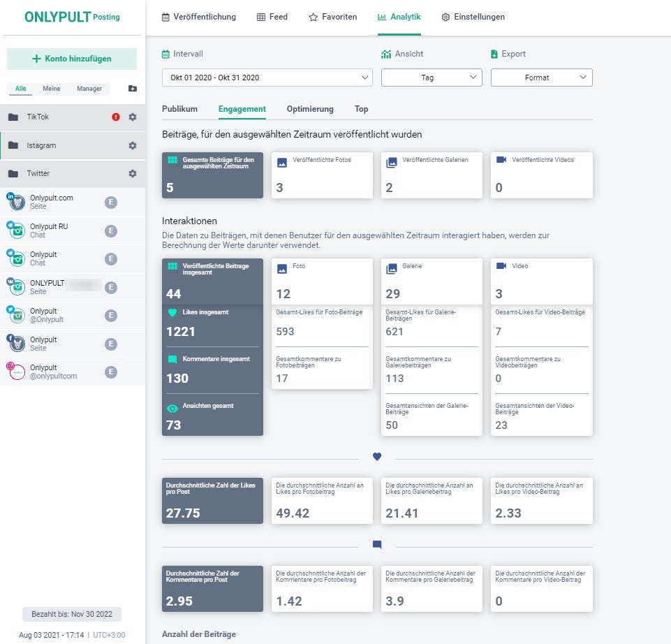This screenshot has height=644, width=671.
Task: Open Twitter folder settings gear
Action: pyautogui.click(x=133, y=173)
